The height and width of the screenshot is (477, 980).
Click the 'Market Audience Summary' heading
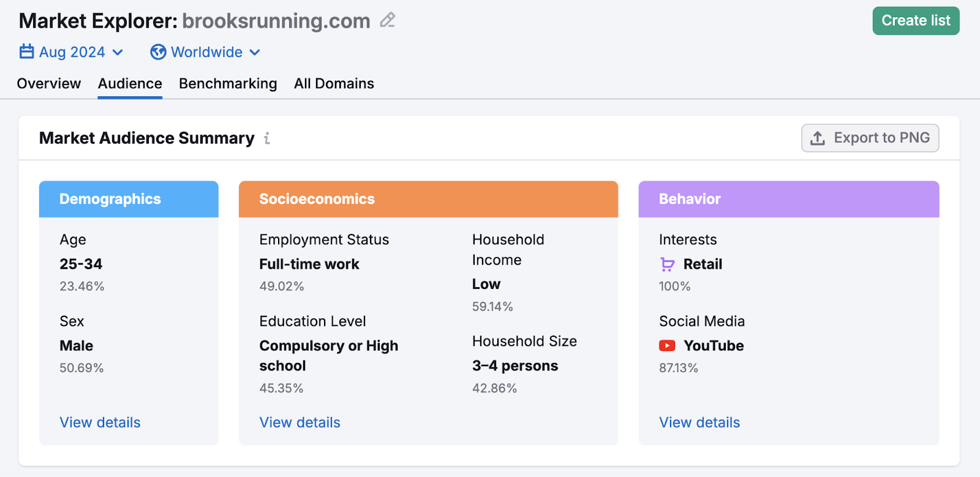[x=147, y=138]
